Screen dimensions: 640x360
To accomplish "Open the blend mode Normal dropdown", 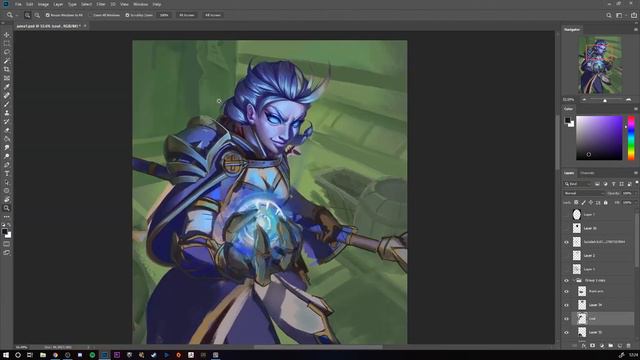I will coord(583,193).
